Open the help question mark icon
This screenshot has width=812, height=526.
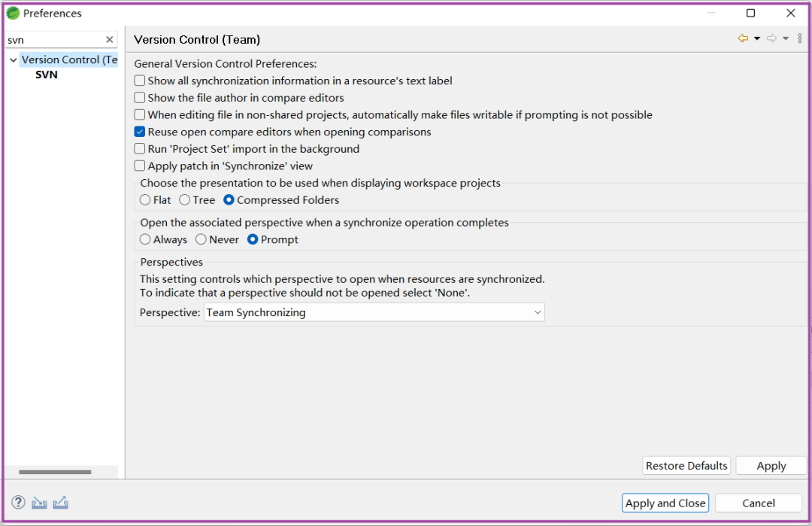click(18, 503)
